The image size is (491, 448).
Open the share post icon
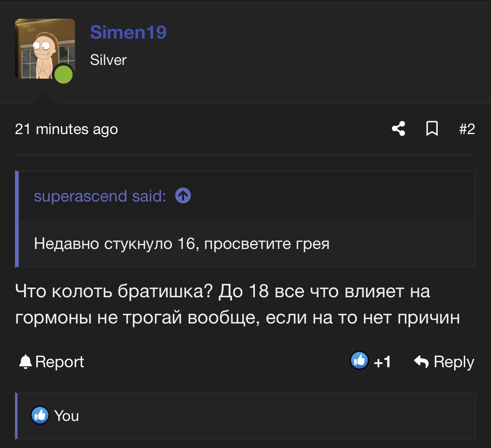(x=398, y=129)
